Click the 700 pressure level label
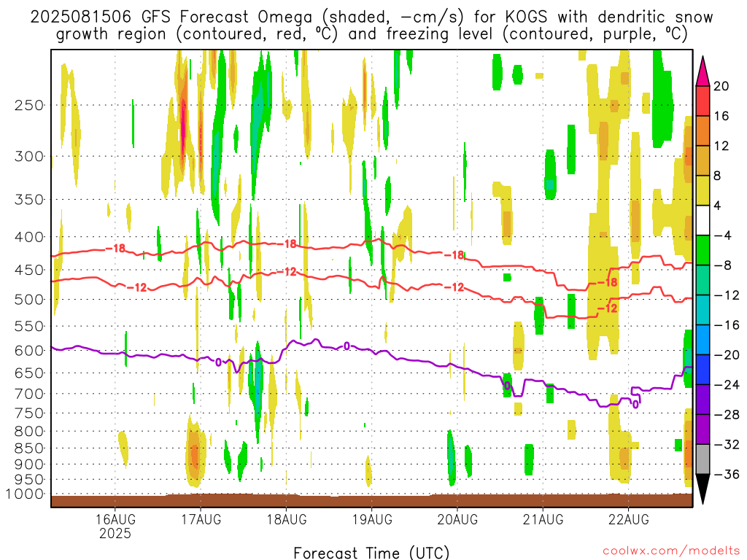This screenshot has width=747, height=560. pyautogui.click(x=29, y=394)
